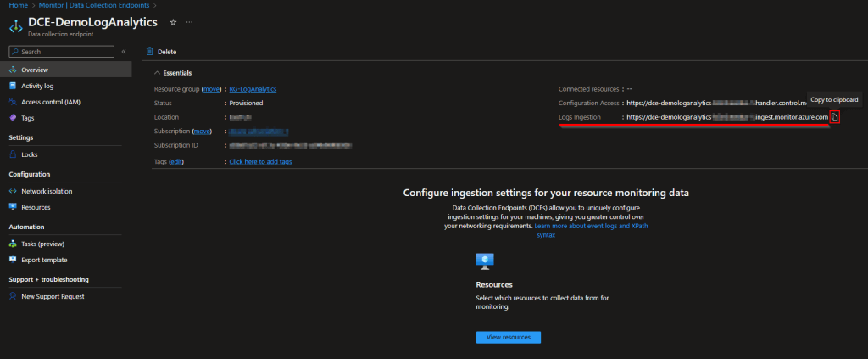Select Tags in the sidebar
Screen dimensions: 868x359
[28, 118]
